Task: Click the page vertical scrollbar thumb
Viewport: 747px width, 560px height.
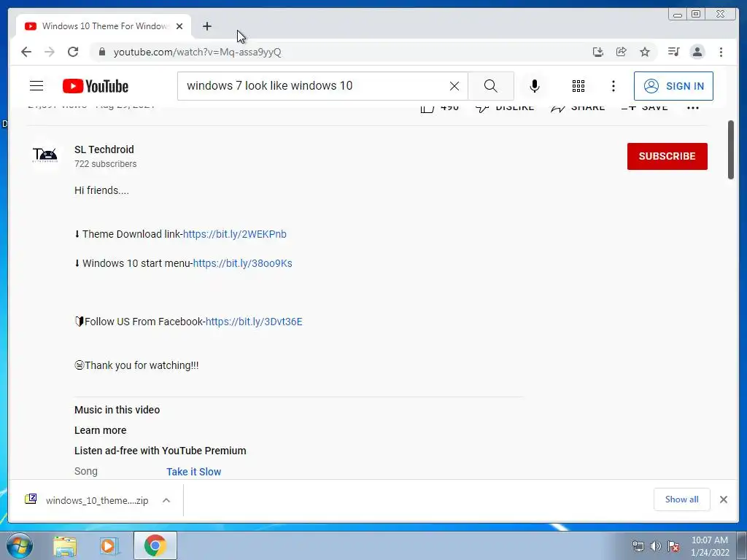Action: tap(731, 150)
